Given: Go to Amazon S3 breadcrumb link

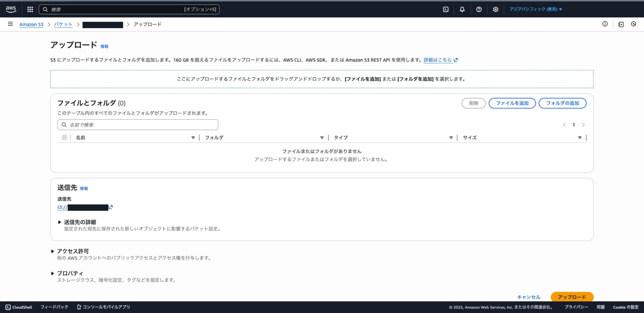Looking at the screenshot, I should pyautogui.click(x=31, y=24).
